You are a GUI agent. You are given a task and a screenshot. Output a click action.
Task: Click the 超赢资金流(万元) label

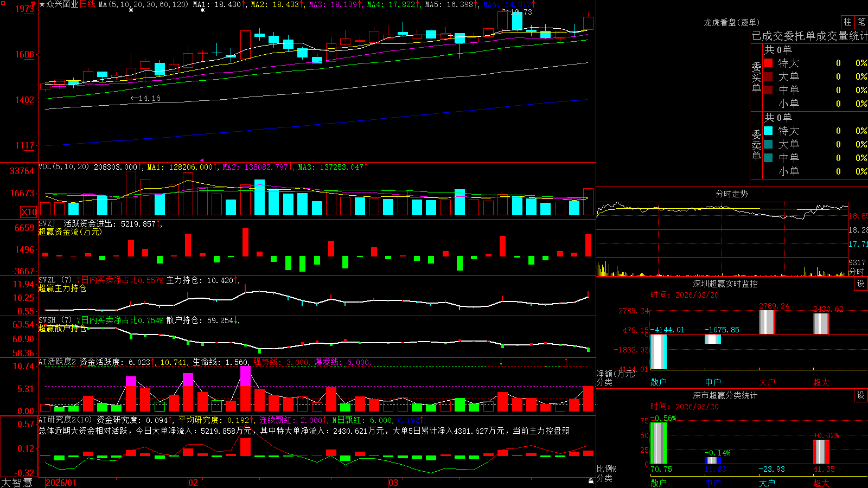70,232
